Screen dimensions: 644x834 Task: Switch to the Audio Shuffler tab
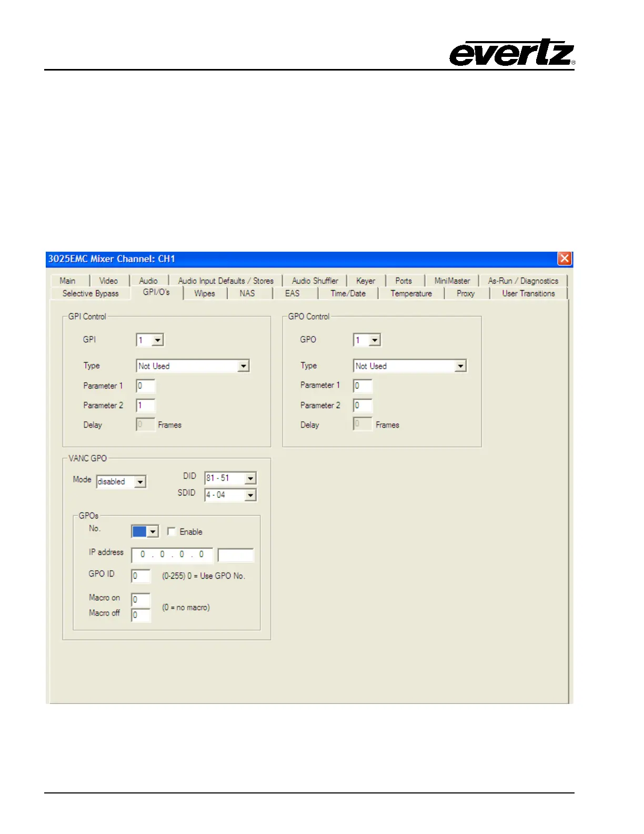pyautogui.click(x=315, y=281)
